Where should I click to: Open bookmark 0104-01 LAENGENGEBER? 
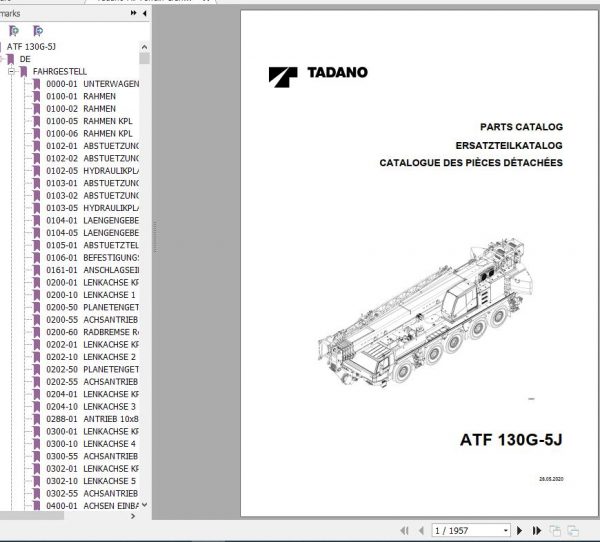click(92, 220)
